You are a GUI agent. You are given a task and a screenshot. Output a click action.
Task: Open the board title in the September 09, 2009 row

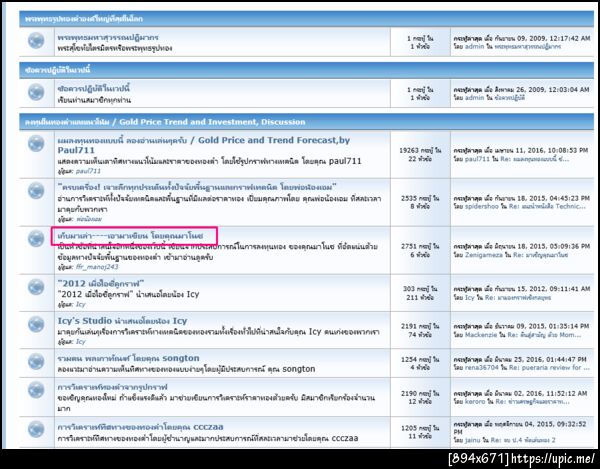point(108,37)
